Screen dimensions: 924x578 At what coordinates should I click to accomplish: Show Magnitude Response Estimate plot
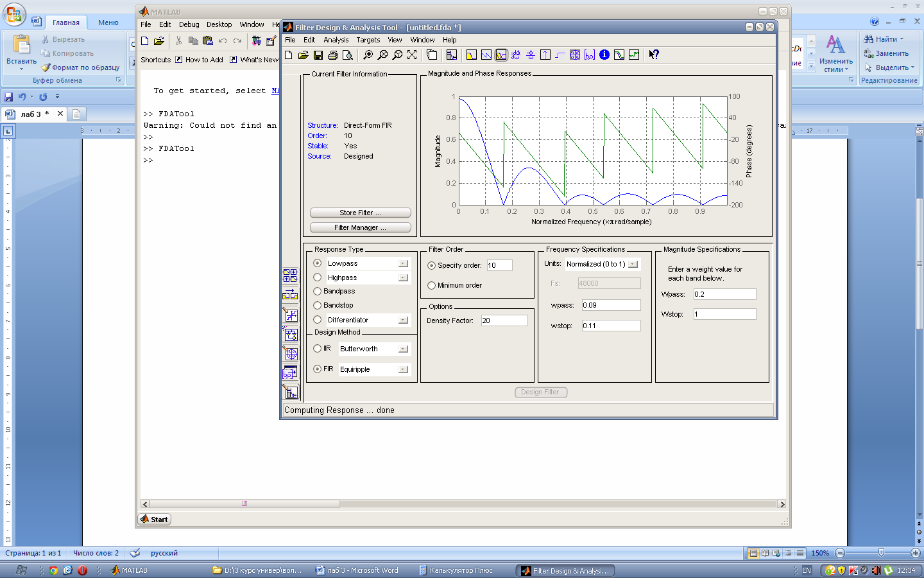[619, 55]
